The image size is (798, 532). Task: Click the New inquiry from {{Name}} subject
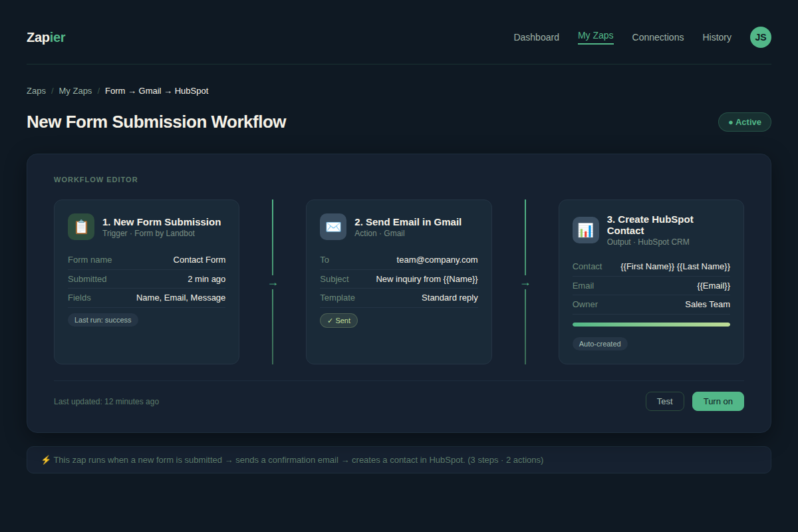pos(427,279)
